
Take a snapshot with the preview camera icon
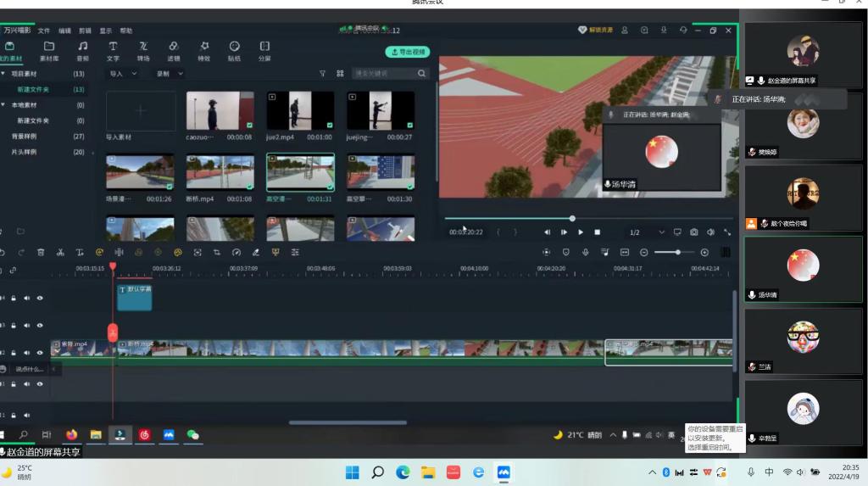694,232
